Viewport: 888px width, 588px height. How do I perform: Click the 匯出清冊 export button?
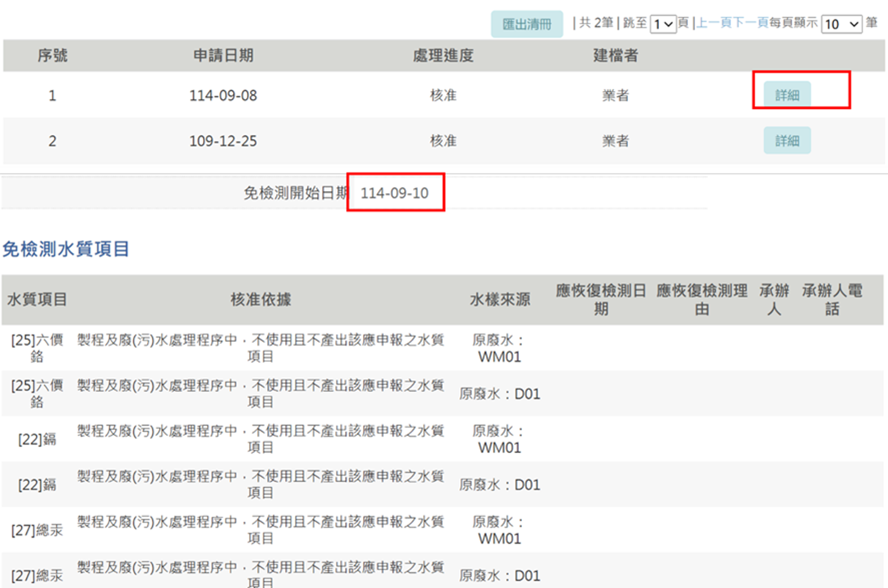tap(527, 24)
